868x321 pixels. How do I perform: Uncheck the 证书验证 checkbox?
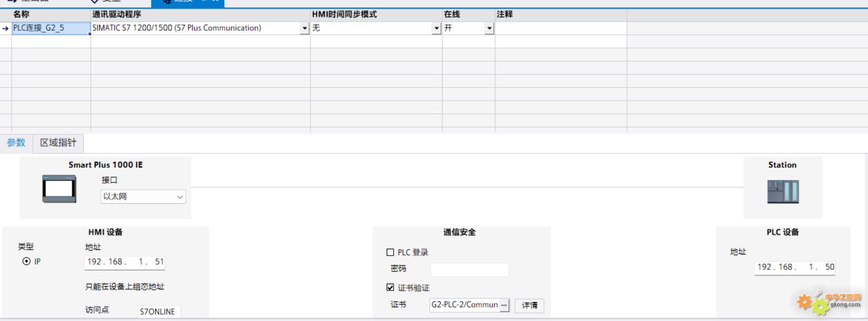pos(390,288)
